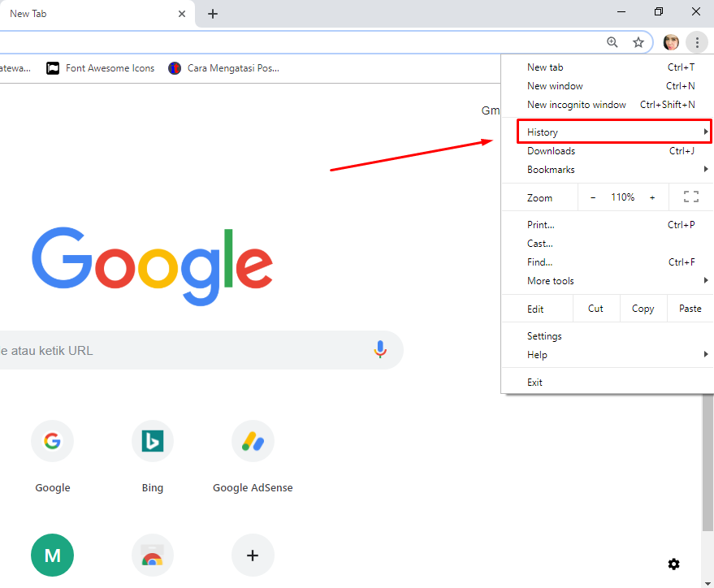Select Settings from the menu
This screenshot has width=714, height=588.
pyautogui.click(x=544, y=335)
